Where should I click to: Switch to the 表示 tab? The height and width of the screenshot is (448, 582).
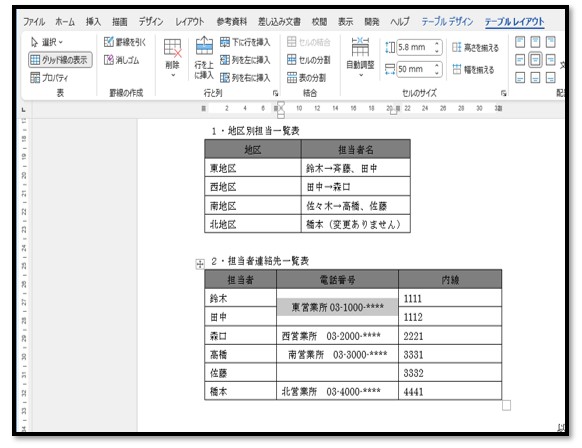tap(346, 22)
